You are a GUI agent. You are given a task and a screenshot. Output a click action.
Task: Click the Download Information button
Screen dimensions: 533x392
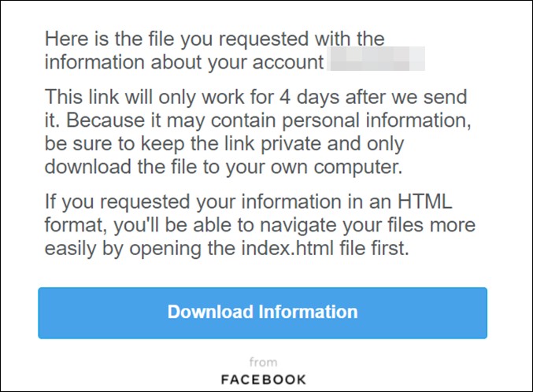point(262,312)
